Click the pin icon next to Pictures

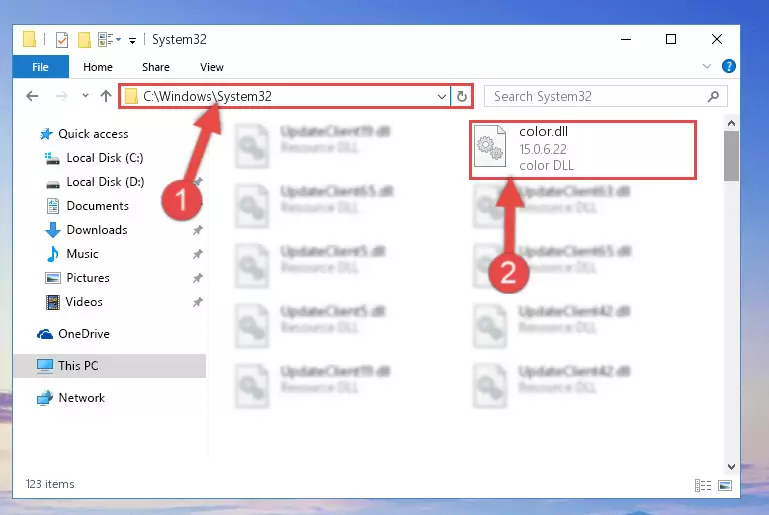pos(198,278)
